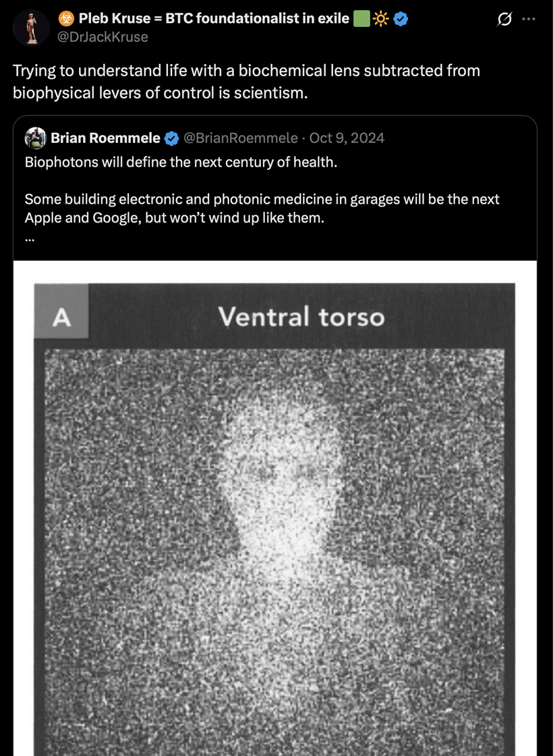Click the 'A' panel label in image
Viewport: 553px width, 756px height.
(x=61, y=318)
